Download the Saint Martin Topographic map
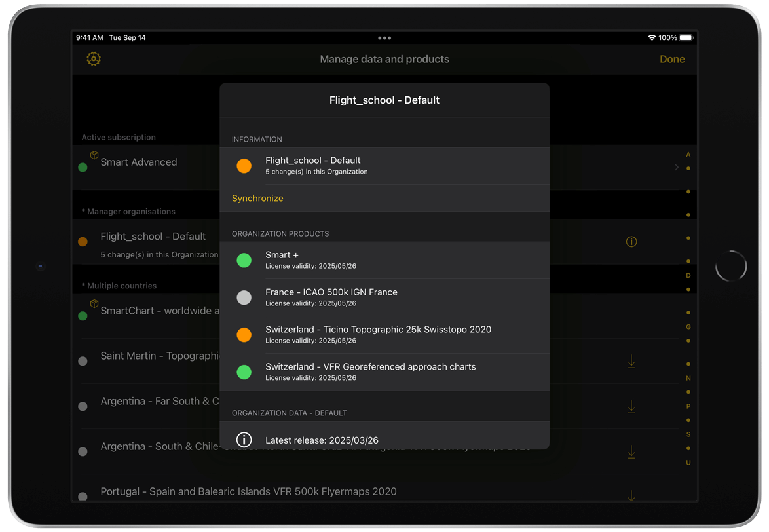The width and height of the screenshot is (769, 532). 631,362
